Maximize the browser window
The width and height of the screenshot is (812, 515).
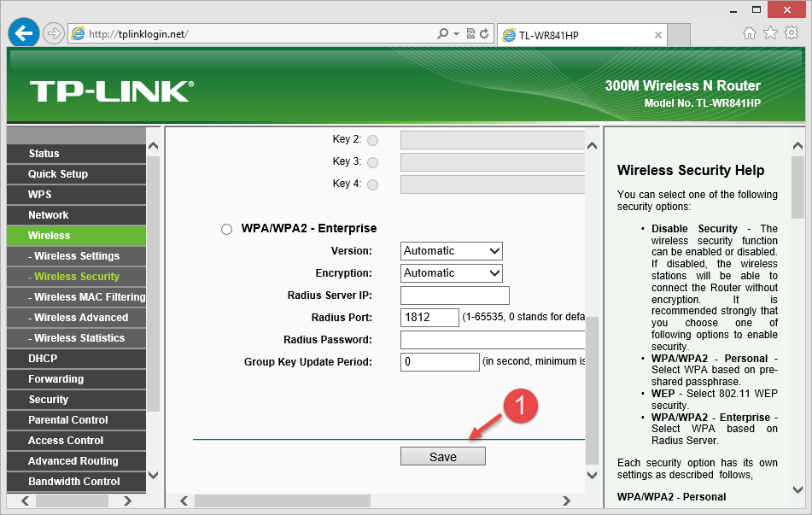point(757,10)
